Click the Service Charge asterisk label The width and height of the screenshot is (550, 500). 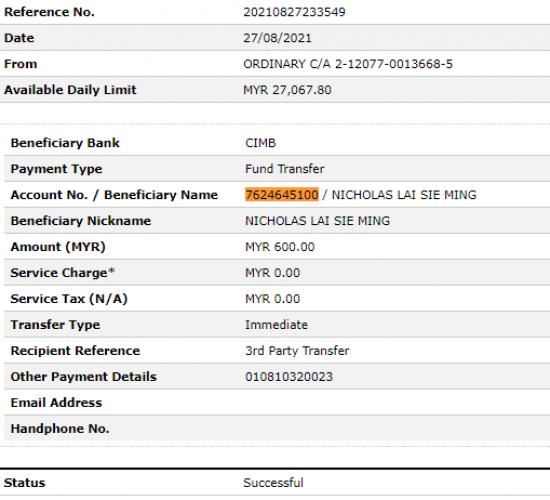tap(62, 273)
